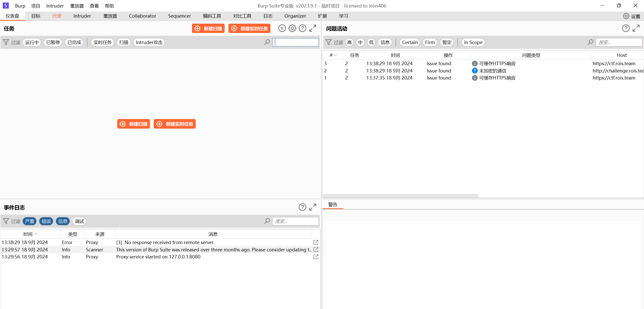Click the Tasks panel help icon

click(302, 28)
